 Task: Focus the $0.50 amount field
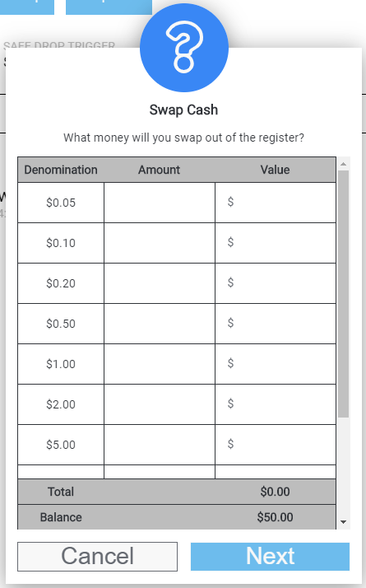click(x=160, y=324)
